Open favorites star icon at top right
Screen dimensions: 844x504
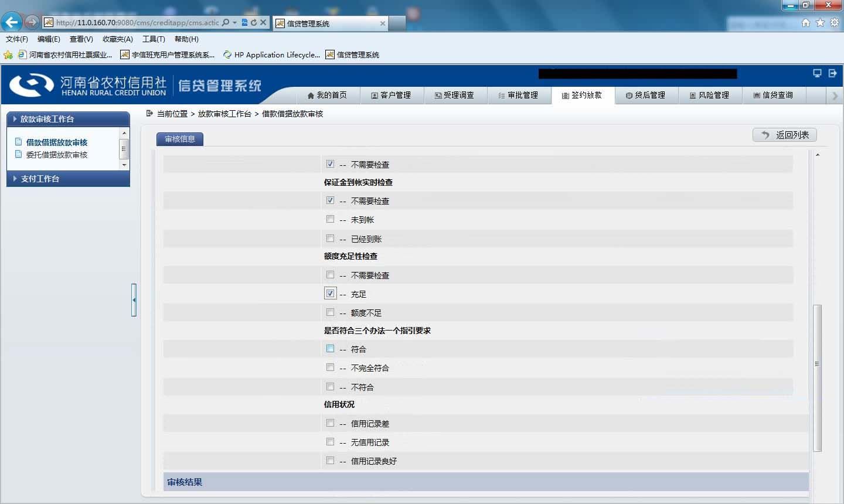pyautogui.click(x=820, y=22)
